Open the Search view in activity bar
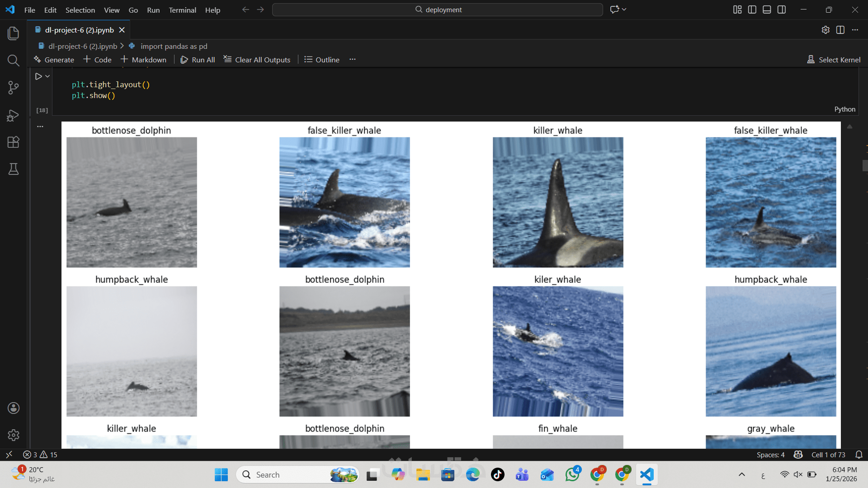The image size is (868, 488). 14,61
